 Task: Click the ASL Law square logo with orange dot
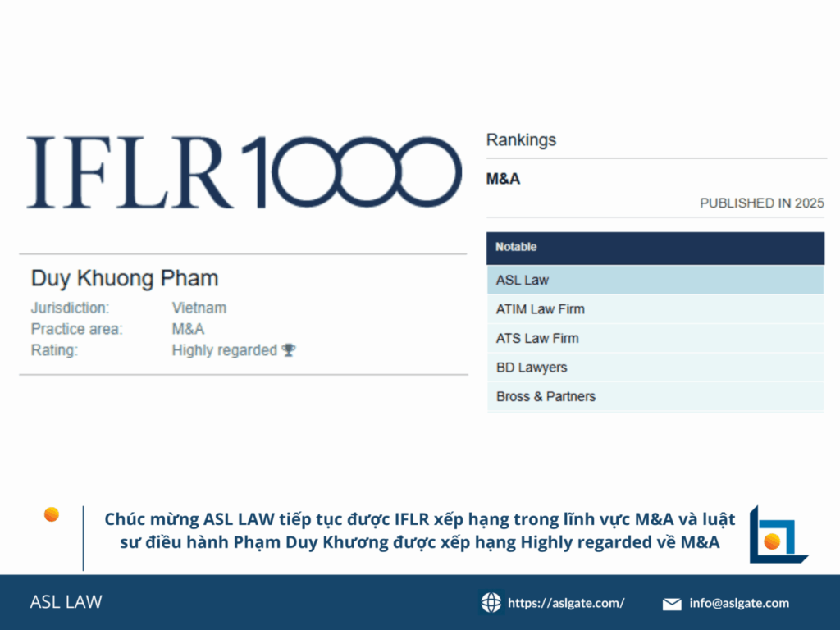pyautogui.click(x=778, y=534)
